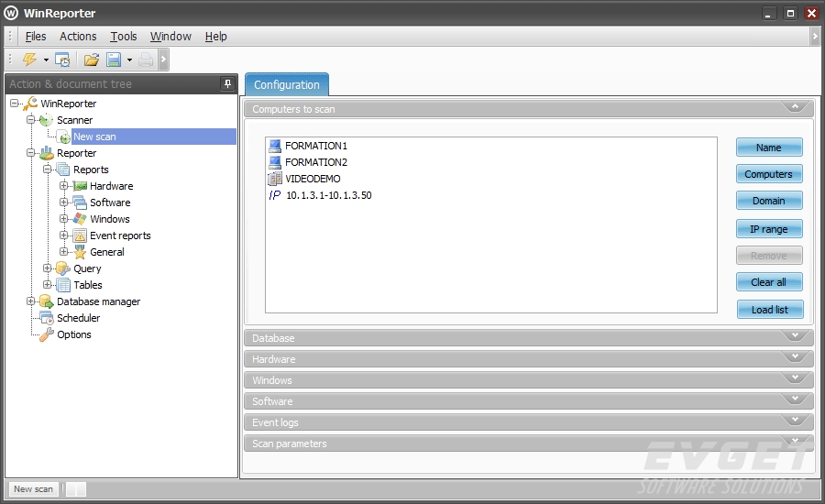Click the Query node icon

tap(63, 268)
